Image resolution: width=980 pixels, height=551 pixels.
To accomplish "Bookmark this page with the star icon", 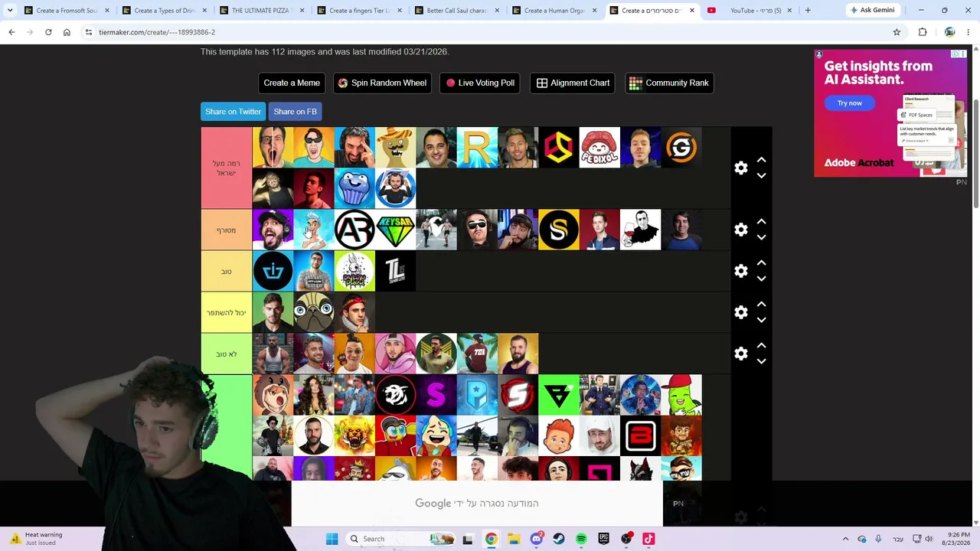I will click(897, 32).
